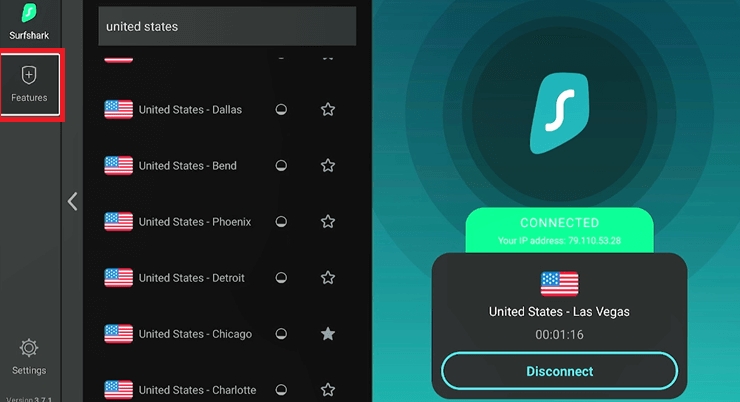The width and height of the screenshot is (740, 402).
Task: Connect to United States - Charlotte
Action: 196,390
